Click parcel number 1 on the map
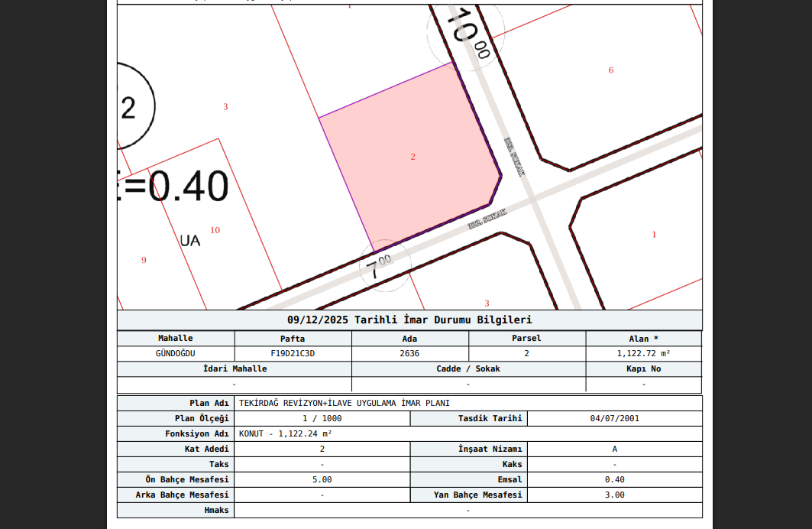The width and height of the screenshot is (812, 529). tap(654, 235)
